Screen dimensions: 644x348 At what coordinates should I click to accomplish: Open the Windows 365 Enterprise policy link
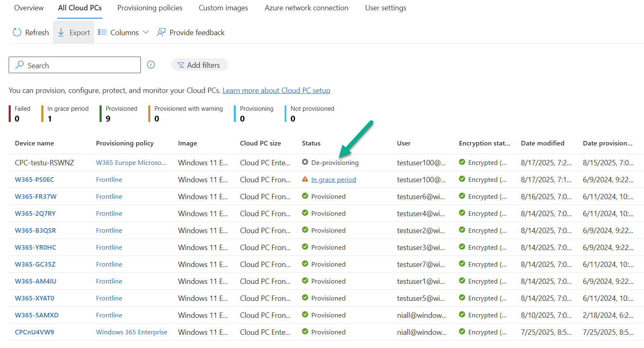131,332
